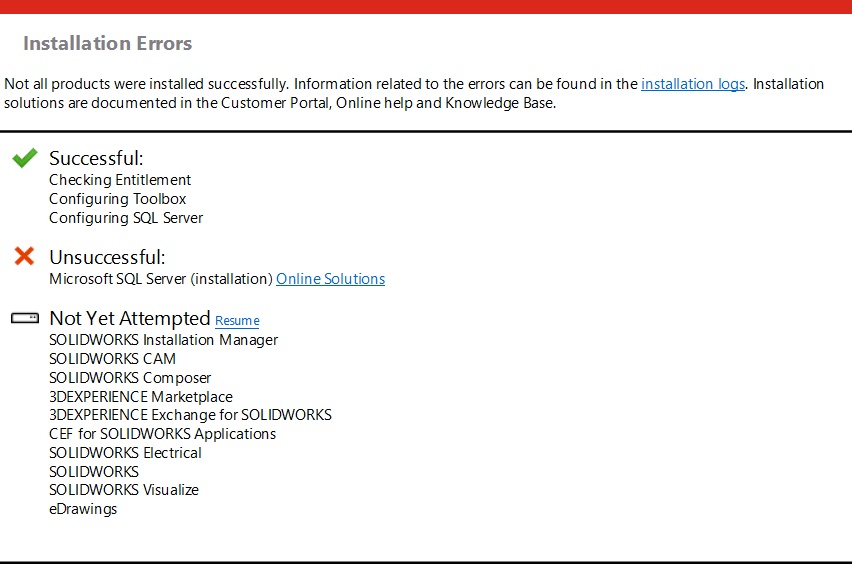Open the installation logs link

693,84
